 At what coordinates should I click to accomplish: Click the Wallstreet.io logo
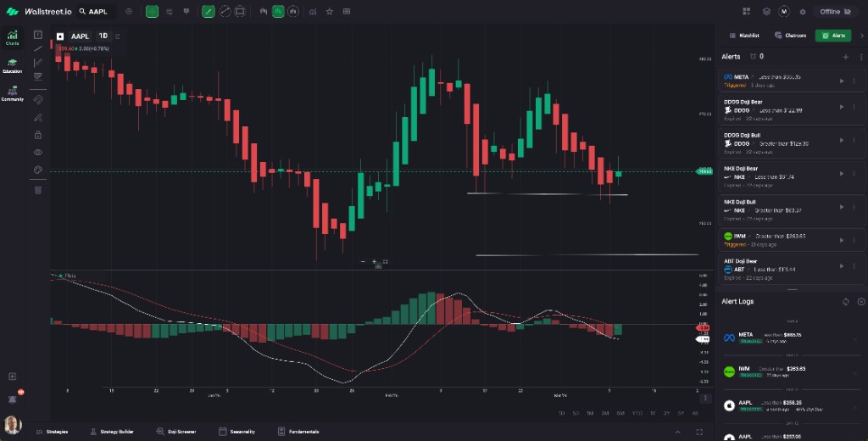39,12
